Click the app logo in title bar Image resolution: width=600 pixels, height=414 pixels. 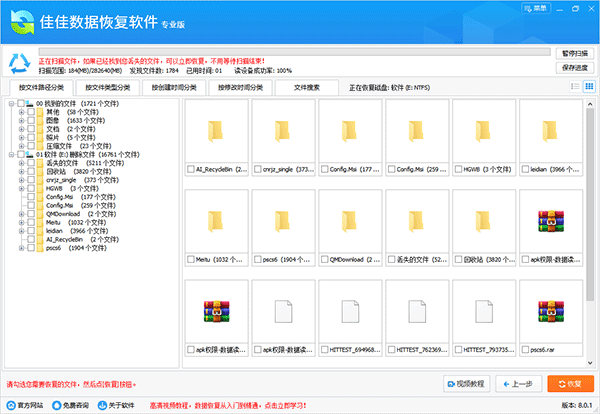pos(23,22)
